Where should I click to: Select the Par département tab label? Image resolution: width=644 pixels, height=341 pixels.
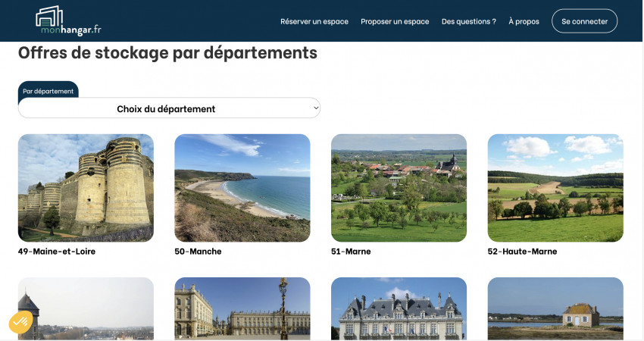[48, 91]
